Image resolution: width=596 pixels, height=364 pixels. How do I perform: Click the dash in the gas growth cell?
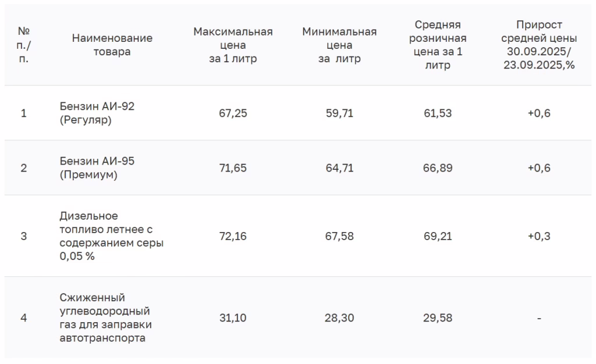(x=539, y=318)
